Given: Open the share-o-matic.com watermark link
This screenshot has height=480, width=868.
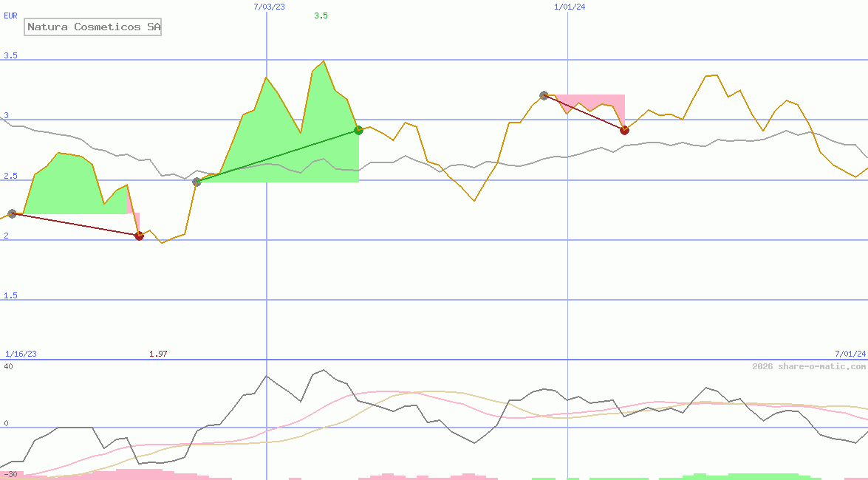Looking at the screenshot, I should click(x=809, y=366).
